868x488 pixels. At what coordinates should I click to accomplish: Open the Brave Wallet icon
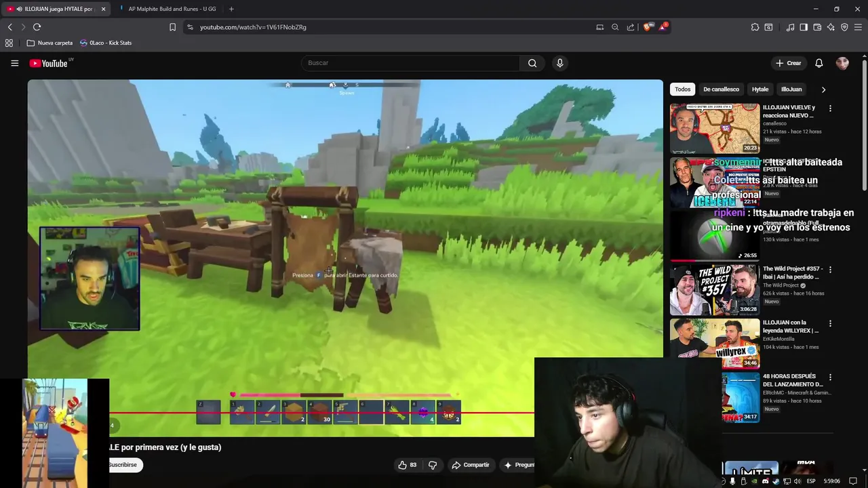pos(817,27)
